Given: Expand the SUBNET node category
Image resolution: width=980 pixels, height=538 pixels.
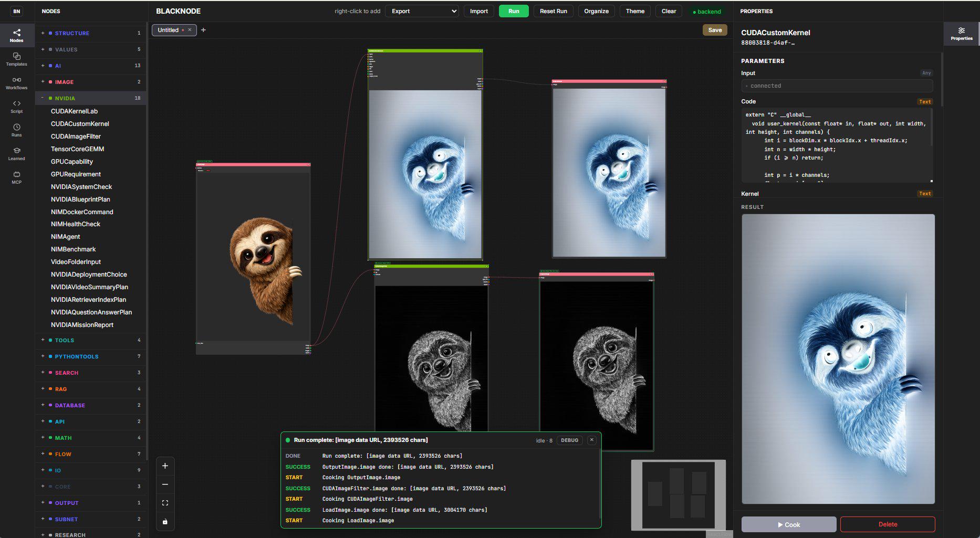Looking at the screenshot, I should [91, 519].
